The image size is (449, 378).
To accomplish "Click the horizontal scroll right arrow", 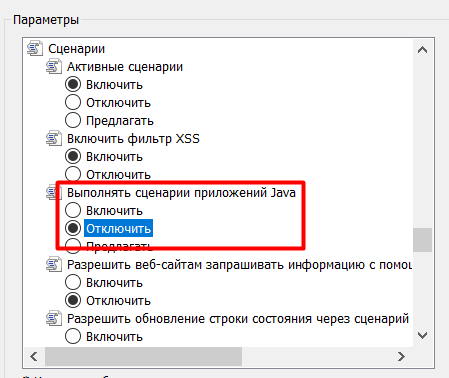I will point(402,356).
